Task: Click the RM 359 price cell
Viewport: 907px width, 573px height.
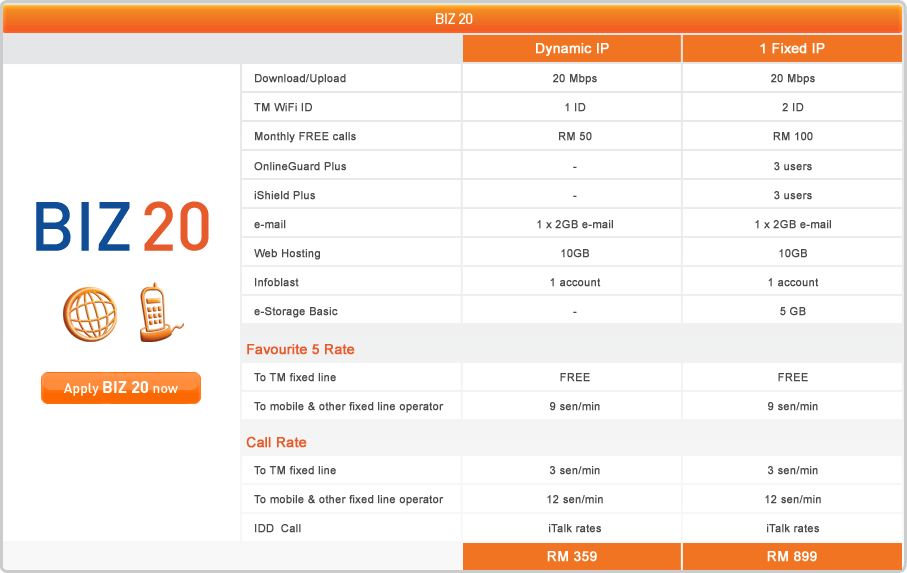Action: coord(572,556)
